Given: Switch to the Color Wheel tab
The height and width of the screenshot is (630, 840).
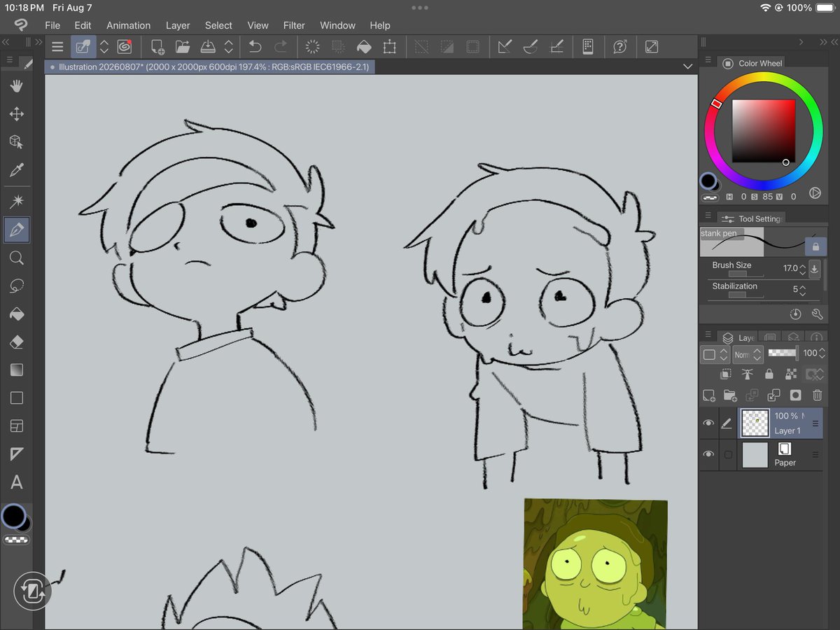Looking at the screenshot, I should pyautogui.click(x=752, y=63).
